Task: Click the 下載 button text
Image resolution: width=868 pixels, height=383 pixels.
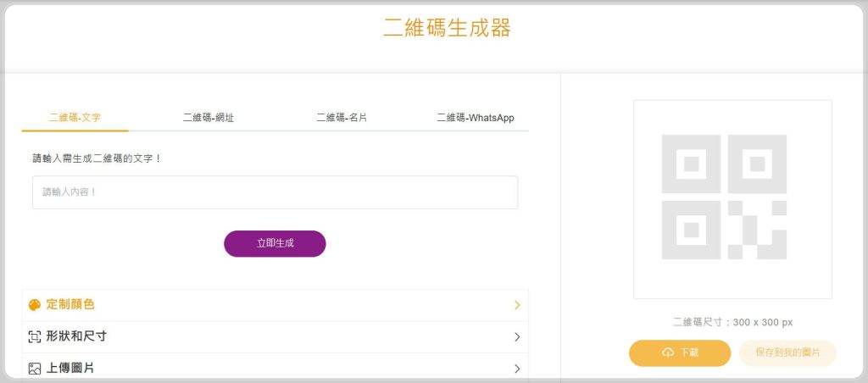Action: [x=689, y=352]
